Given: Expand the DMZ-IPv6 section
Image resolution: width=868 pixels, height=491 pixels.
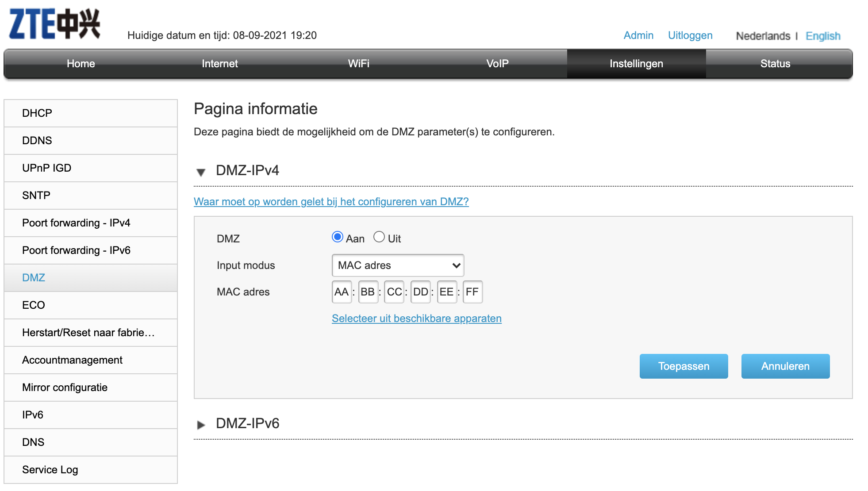Looking at the screenshot, I should pyautogui.click(x=202, y=424).
